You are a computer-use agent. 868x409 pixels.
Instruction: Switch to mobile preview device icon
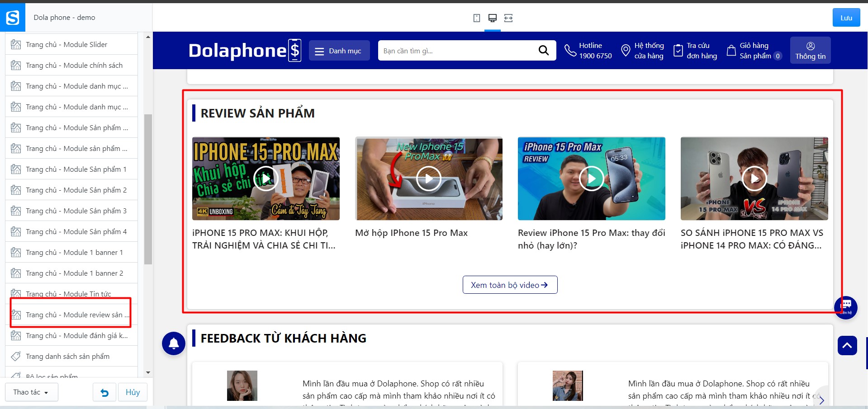coord(477,18)
